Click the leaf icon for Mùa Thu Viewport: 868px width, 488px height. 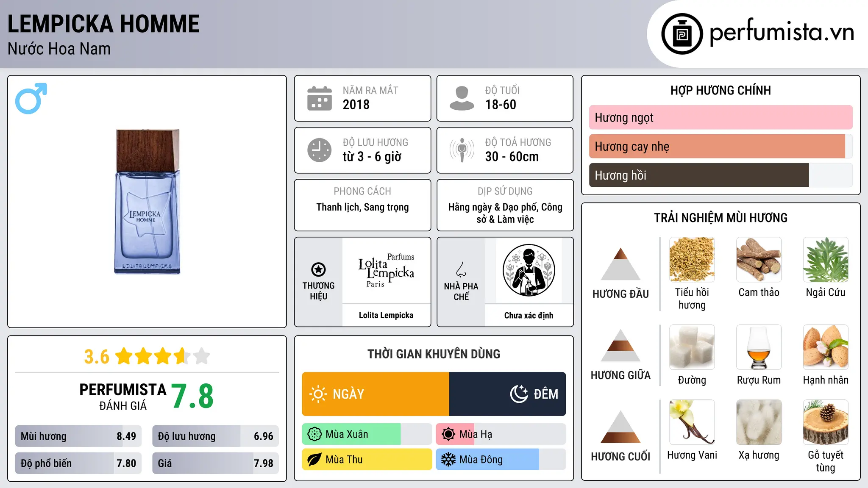coord(314,460)
